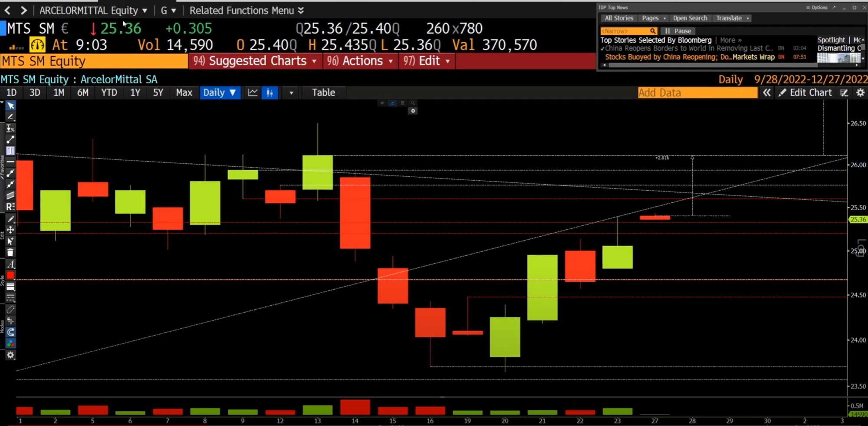
Task: Open the Pages dropdown in Top News
Action: (654, 18)
